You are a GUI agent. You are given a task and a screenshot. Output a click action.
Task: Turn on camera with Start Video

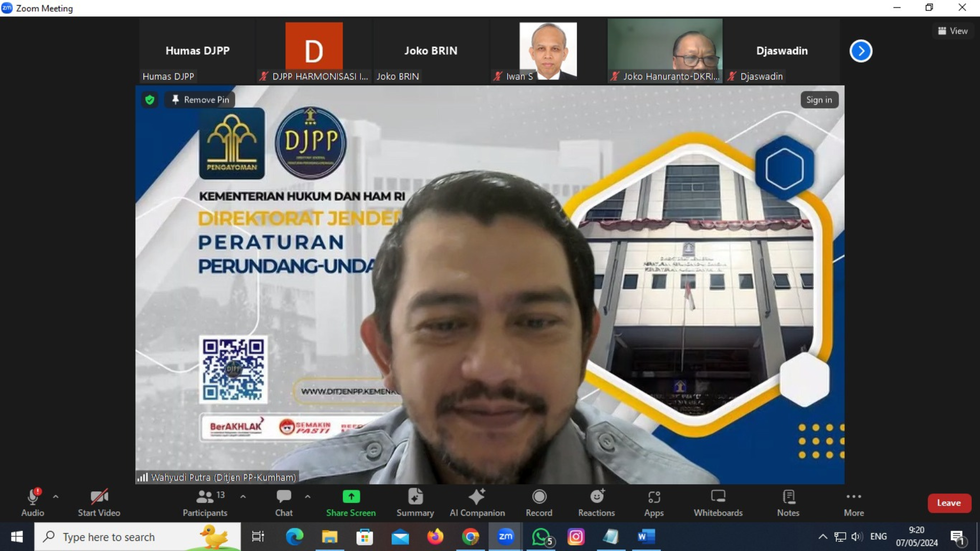99,503
